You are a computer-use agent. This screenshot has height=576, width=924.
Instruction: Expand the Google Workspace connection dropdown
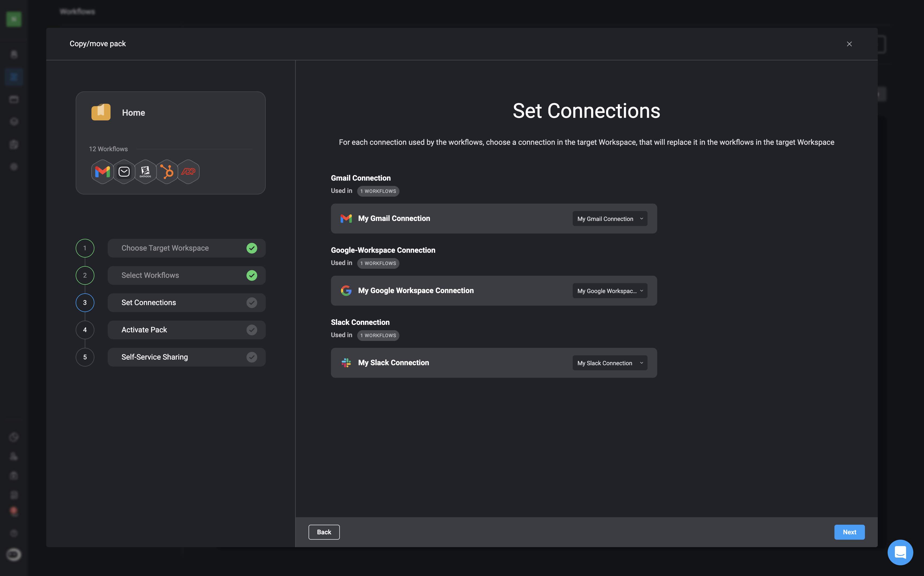(610, 291)
